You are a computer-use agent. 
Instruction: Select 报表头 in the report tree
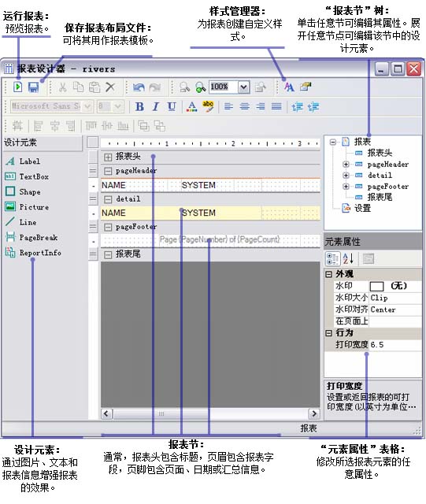(x=380, y=153)
